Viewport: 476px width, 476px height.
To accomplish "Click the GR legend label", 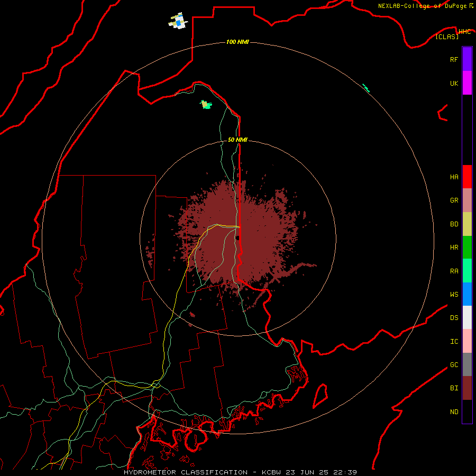I will click(x=454, y=200).
